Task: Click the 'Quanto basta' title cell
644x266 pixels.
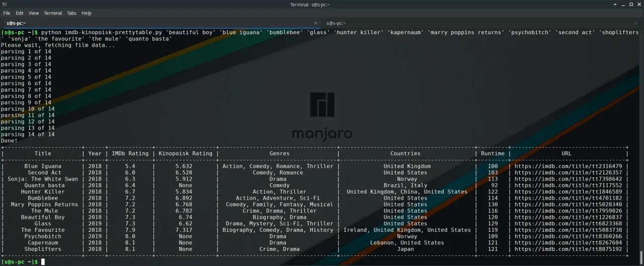Action: 44,186
